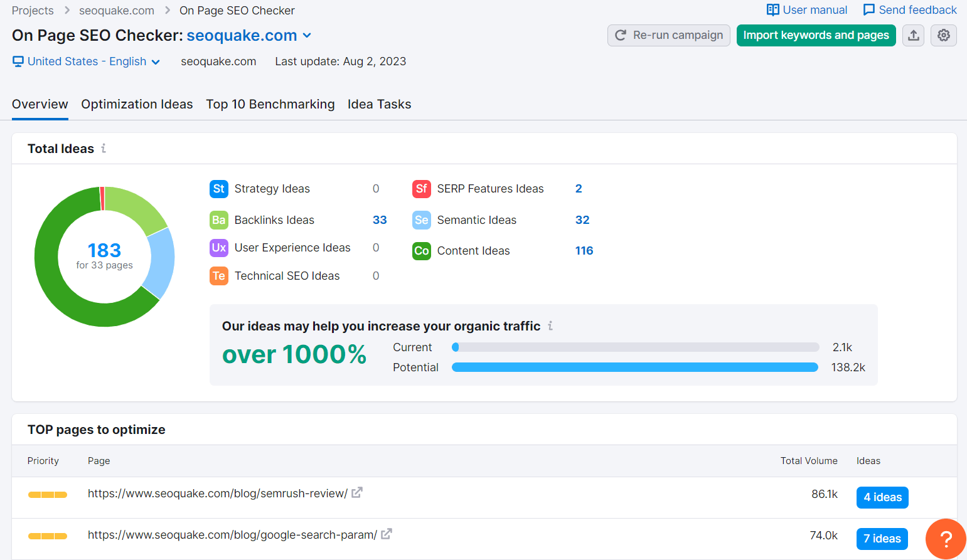Click the info icon beside Total Ideas
The height and width of the screenshot is (560, 967).
[x=104, y=149]
